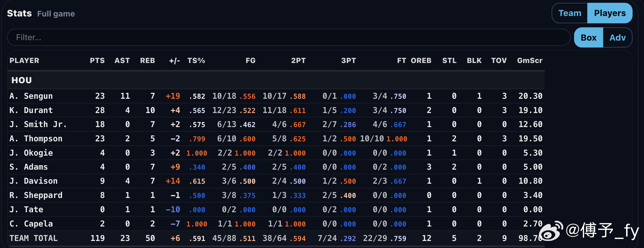Click the PLAYER column header
The width and height of the screenshot is (644, 248).
point(24,60)
